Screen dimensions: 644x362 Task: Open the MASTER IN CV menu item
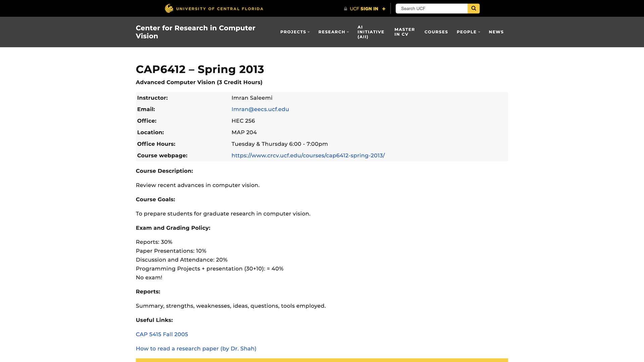coord(405,32)
